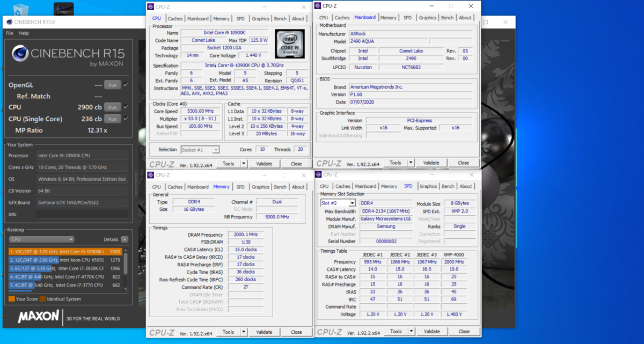The image size is (644, 344).
Task: Click the Info input field in Cinebench
Action: tap(82, 214)
